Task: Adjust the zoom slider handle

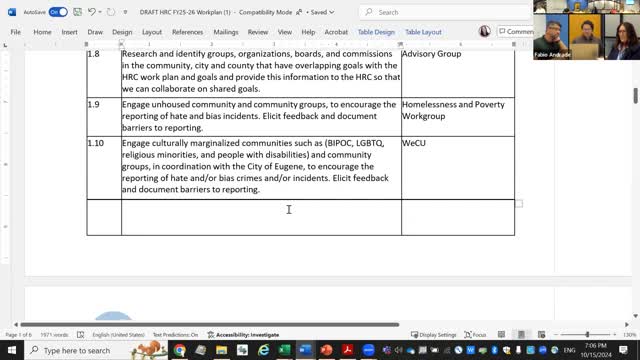Action: pos(587,335)
